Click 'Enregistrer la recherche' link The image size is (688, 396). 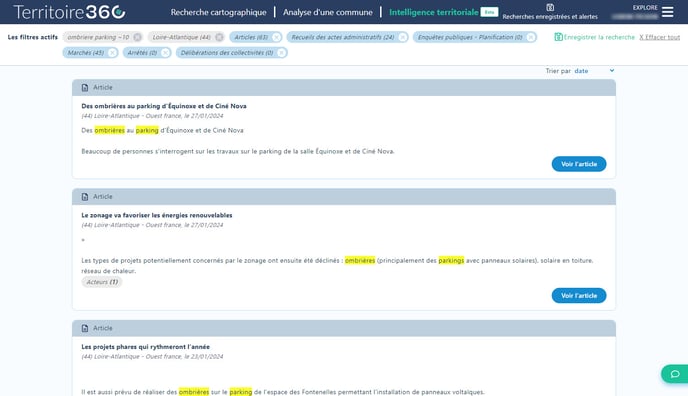click(599, 37)
